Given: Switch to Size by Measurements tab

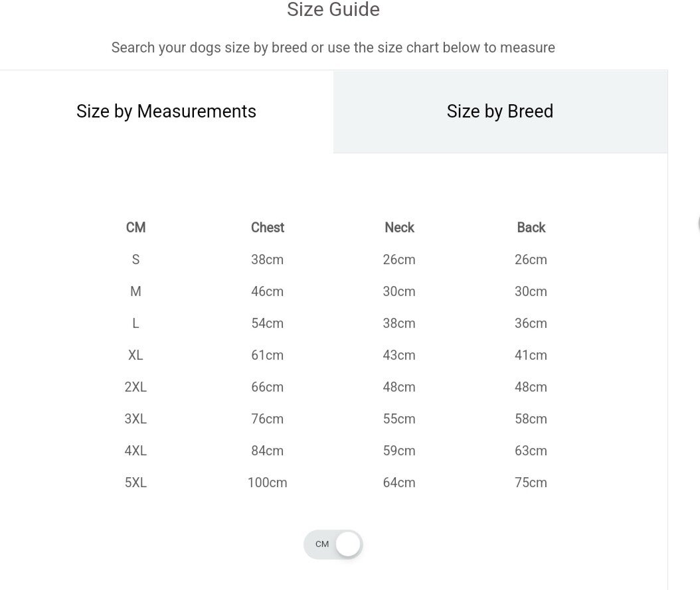Looking at the screenshot, I should tap(166, 111).
